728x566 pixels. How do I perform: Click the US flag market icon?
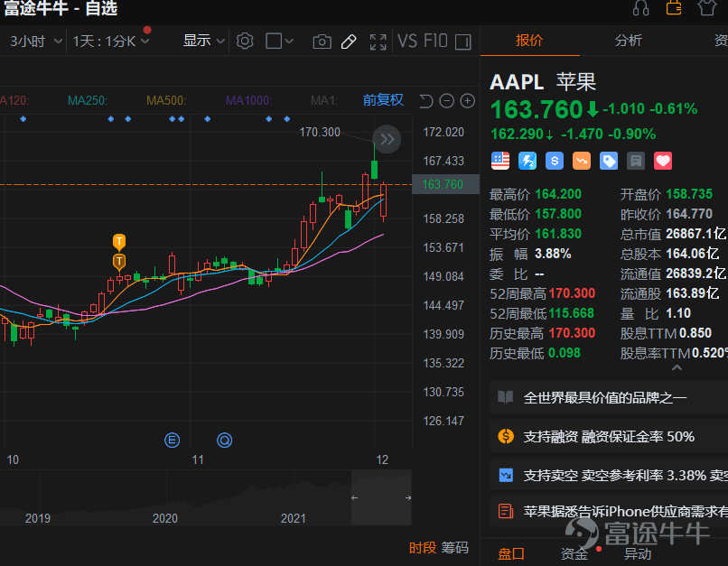(x=500, y=161)
